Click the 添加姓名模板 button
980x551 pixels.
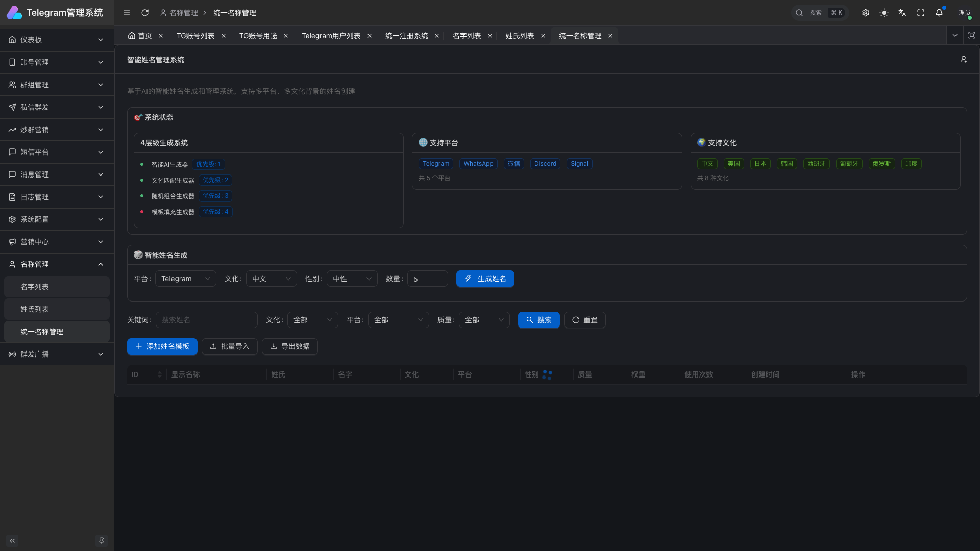pos(162,346)
